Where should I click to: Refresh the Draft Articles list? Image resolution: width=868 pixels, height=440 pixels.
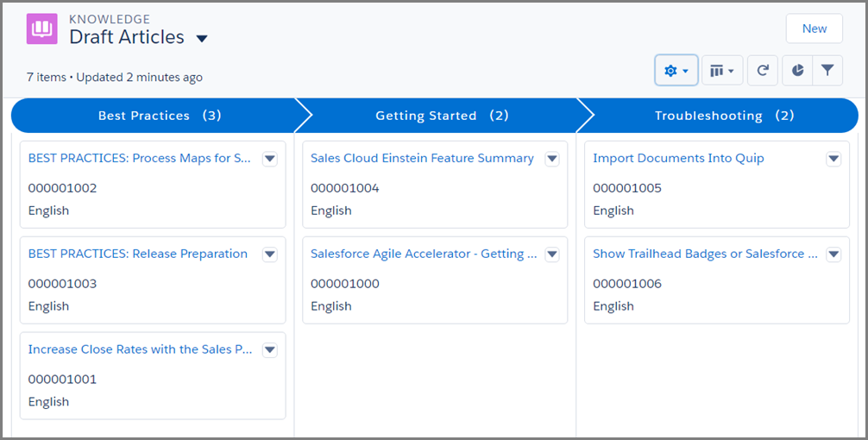763,71
